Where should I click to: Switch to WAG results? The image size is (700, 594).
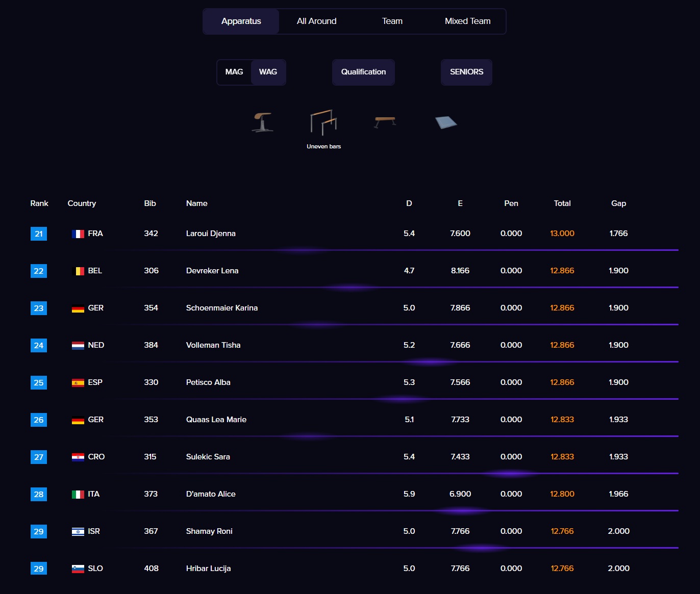[x=268, y=72]
